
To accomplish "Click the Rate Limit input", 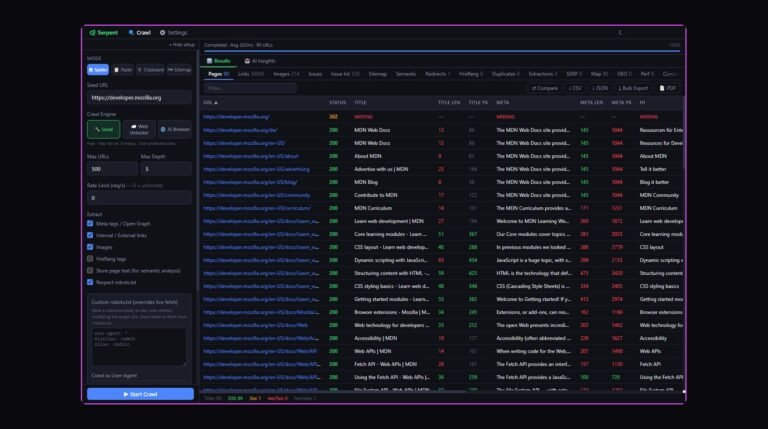I will tap(139, 198).
